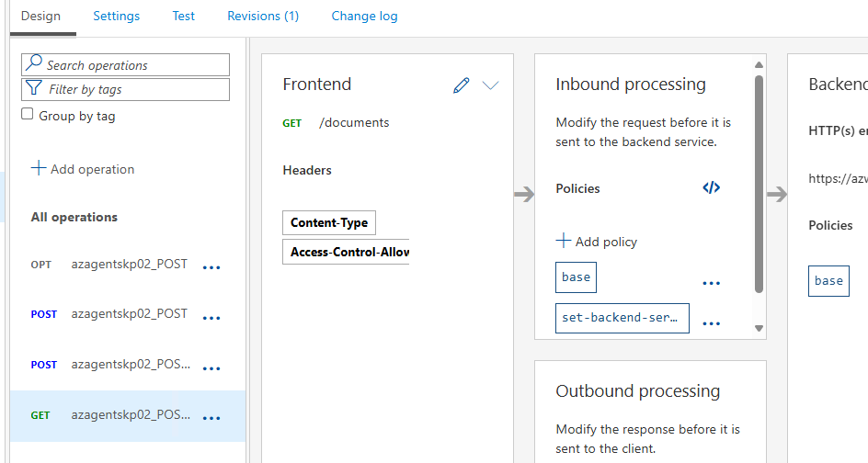Click Add policy in Inbound processing

coord(597,242)
